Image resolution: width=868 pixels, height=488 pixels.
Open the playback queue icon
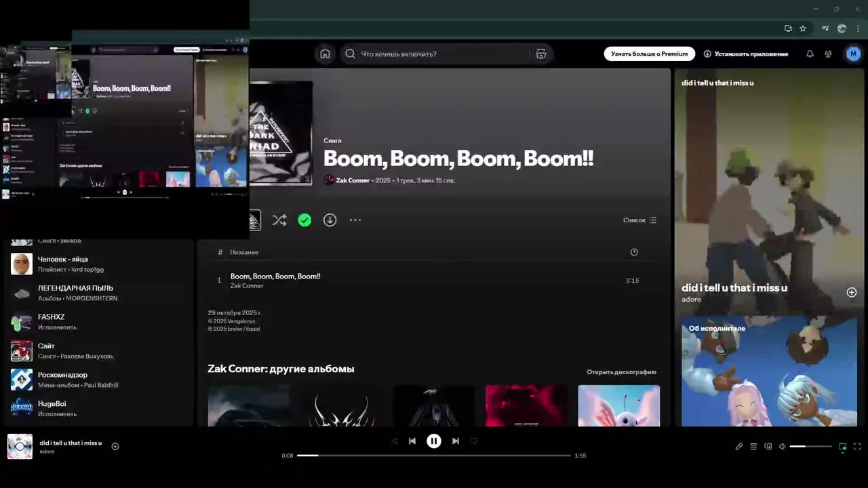(x=753, y=447)
